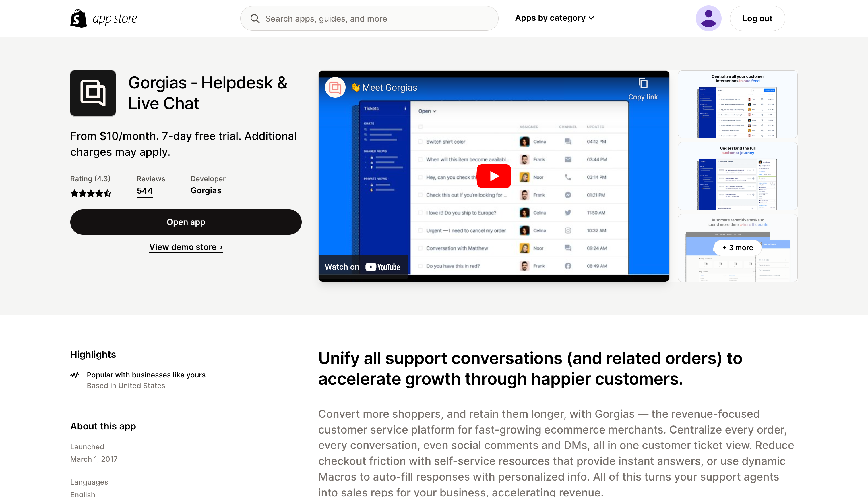Click the YouTube play button icon
Viewport: 868px width, 497px height.
click(494, 176)
